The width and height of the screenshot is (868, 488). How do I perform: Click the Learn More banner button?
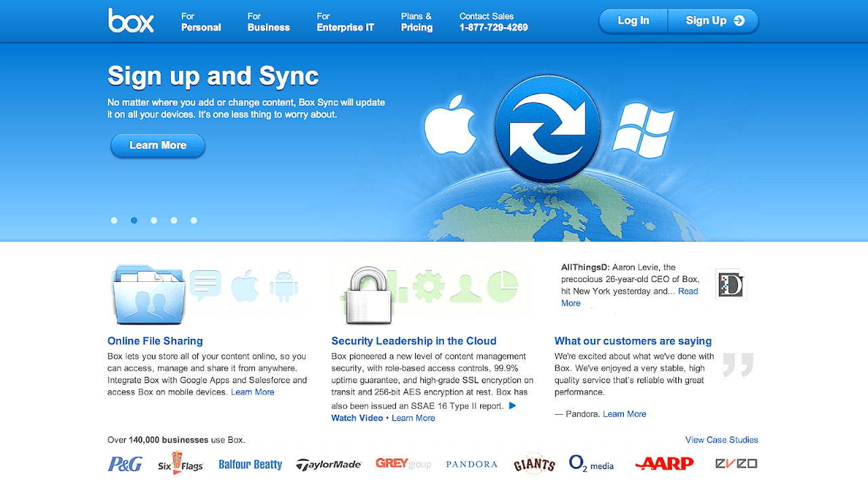pos(158,145)
